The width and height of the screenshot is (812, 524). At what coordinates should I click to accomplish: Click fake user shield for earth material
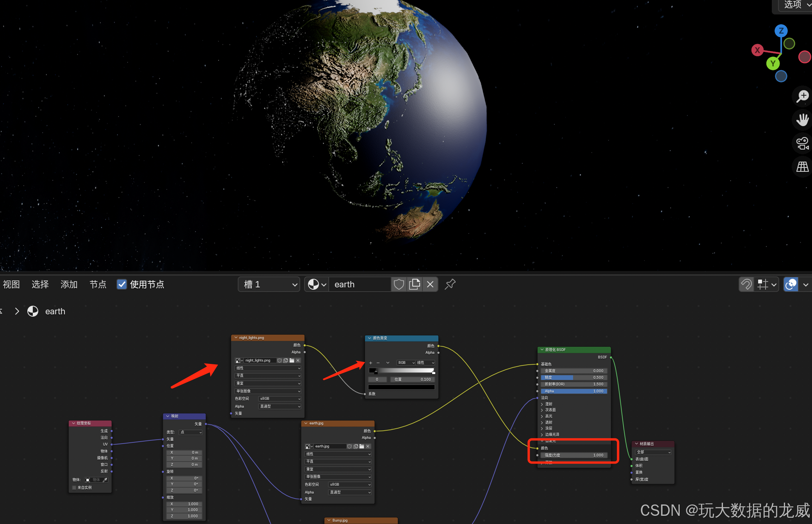point(399,284)
